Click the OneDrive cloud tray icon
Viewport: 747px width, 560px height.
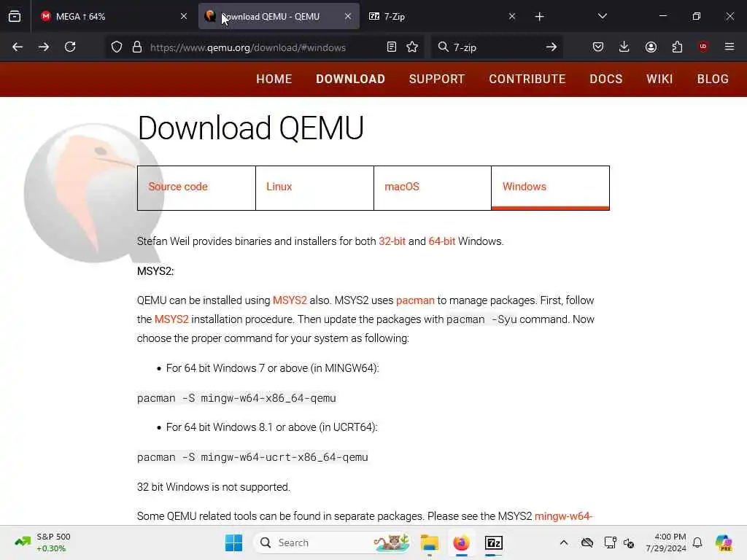587,542
